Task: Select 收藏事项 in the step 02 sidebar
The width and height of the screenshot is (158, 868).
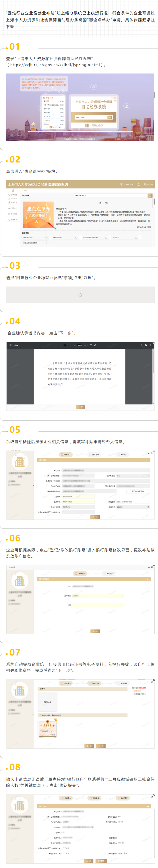Action: (13, 220)
